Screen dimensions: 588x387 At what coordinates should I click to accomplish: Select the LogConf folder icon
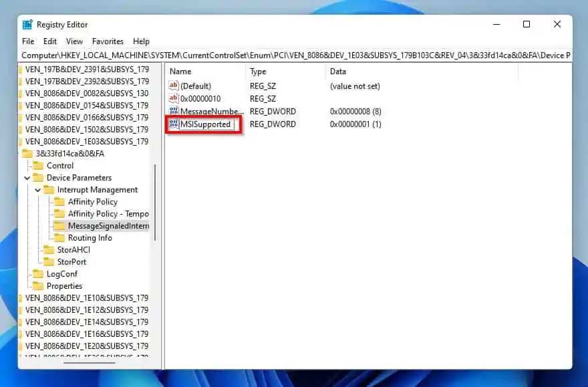coord(38,274)
